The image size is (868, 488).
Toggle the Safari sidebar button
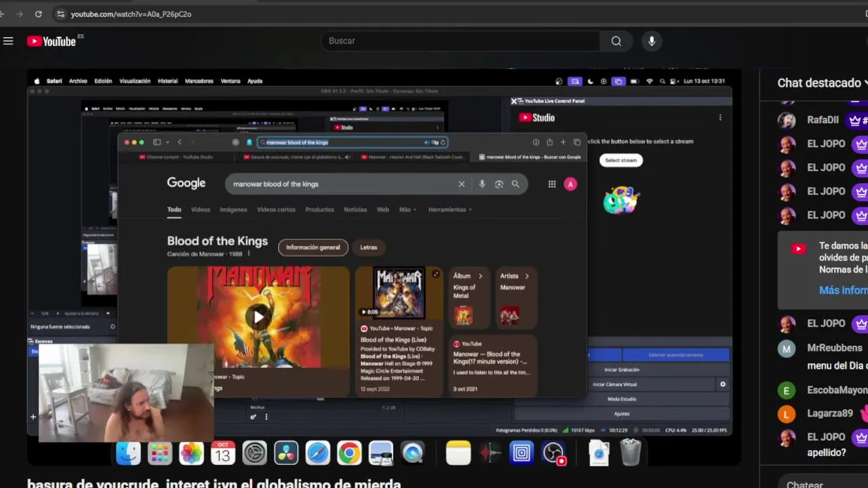click(x=157, y=142)
